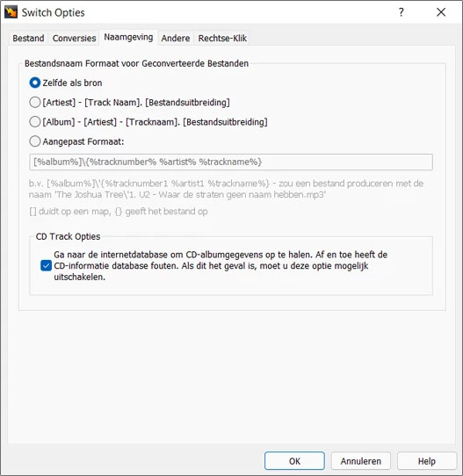Viewport: 463px width, 476px height.
Task: Go to the Andere tab
Action: tap(176, 39)
